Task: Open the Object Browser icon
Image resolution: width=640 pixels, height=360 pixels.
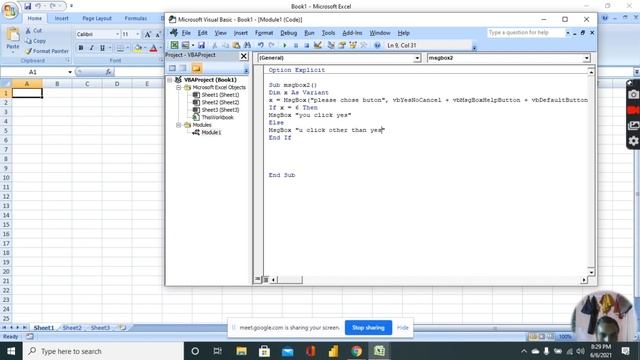Action: point(353,45)
